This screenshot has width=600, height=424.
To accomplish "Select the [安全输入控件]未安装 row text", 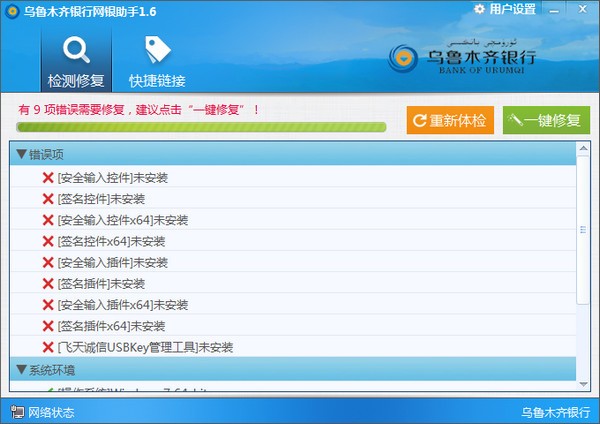I will tap(112, 178).
